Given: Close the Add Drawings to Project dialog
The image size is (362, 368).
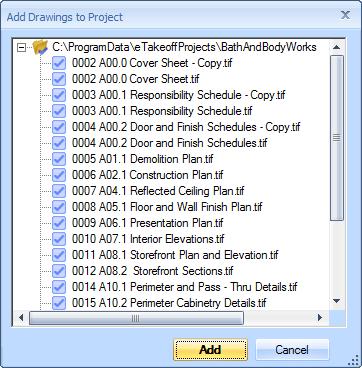Looking at the screenshot, I should pyautogui.click(x=345, y=15).
